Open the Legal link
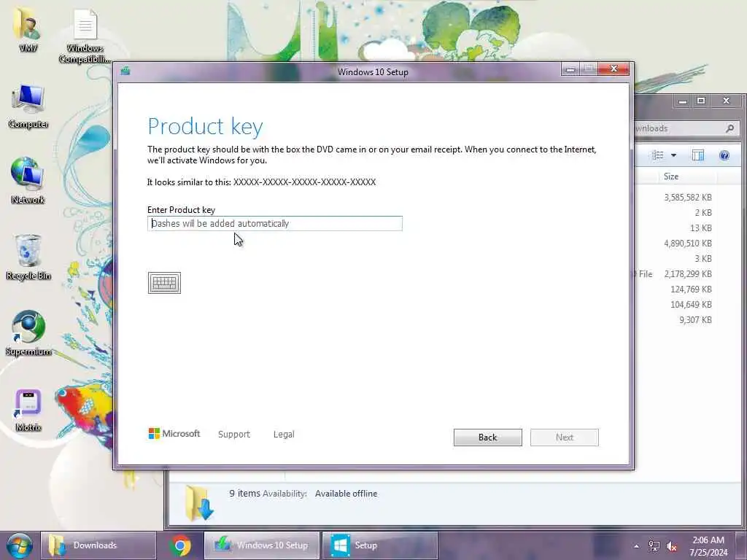 coord(284,435)
